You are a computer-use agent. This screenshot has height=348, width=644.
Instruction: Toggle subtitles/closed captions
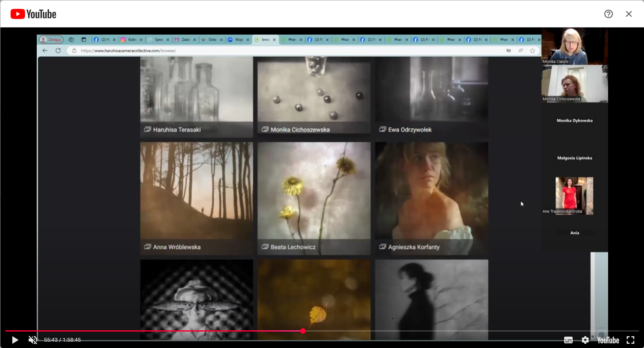point(568,340)
